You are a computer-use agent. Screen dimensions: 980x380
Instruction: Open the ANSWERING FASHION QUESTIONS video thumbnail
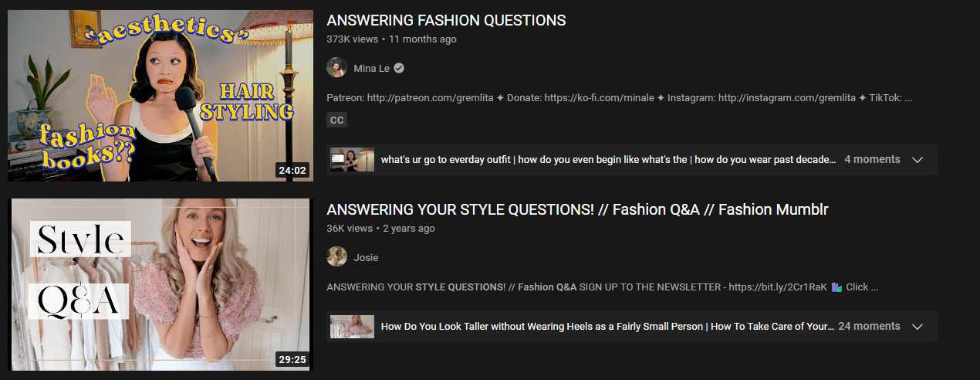click(x=161, y=96)
